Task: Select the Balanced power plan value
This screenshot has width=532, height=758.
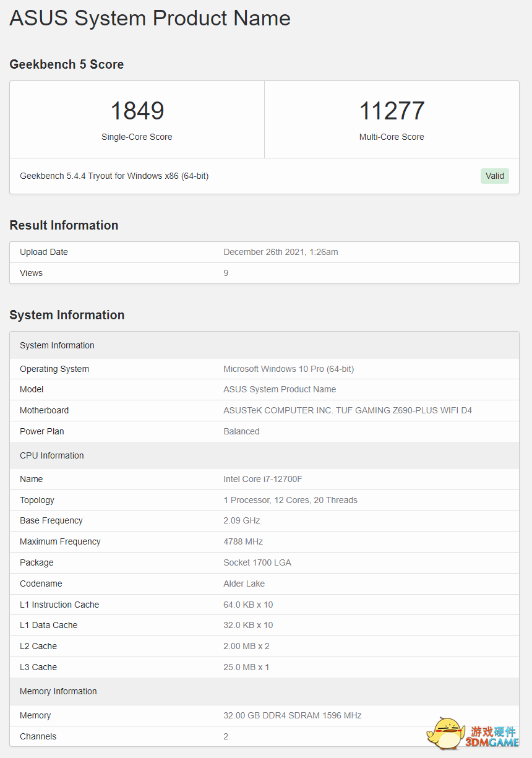Action: (241, 431)
